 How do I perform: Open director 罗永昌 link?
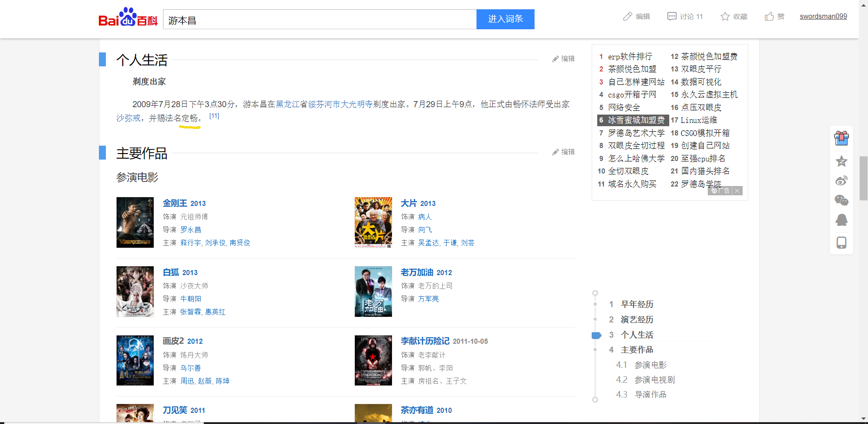click(x=190, y=230)
